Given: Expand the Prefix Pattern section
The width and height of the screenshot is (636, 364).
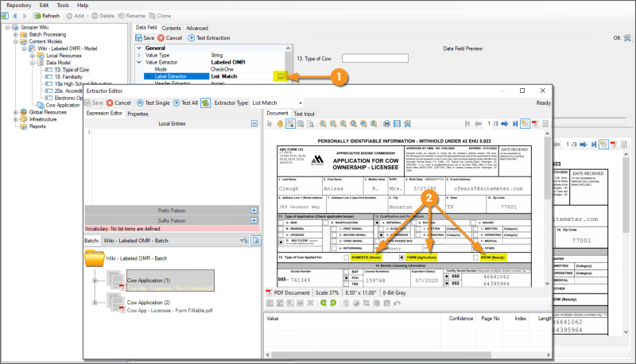Looking at the screenshot, I should pos(254,210).
